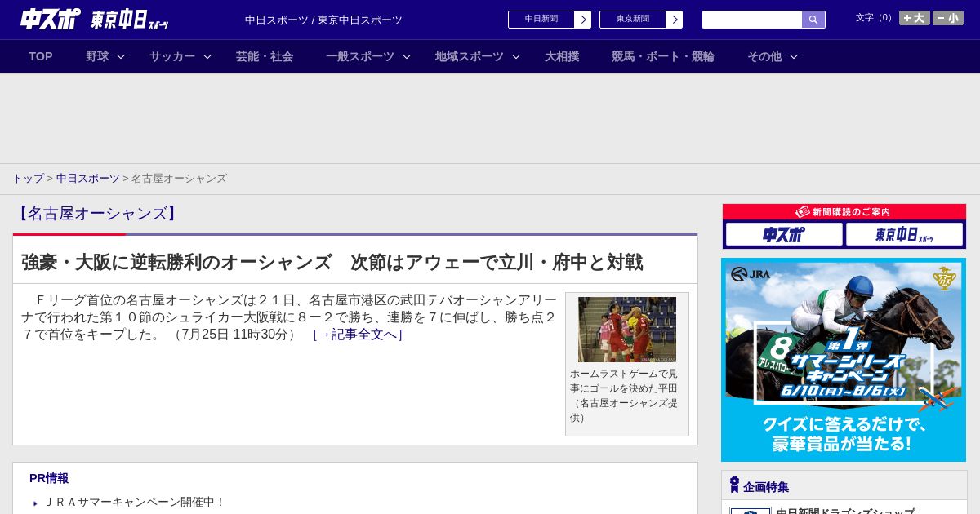Click ＪＲＡサマーキャンペーン開催中 link
Image resolution: width=980 pixels, height=514 pixels.
pyautogui.click(x=135, y=503)
